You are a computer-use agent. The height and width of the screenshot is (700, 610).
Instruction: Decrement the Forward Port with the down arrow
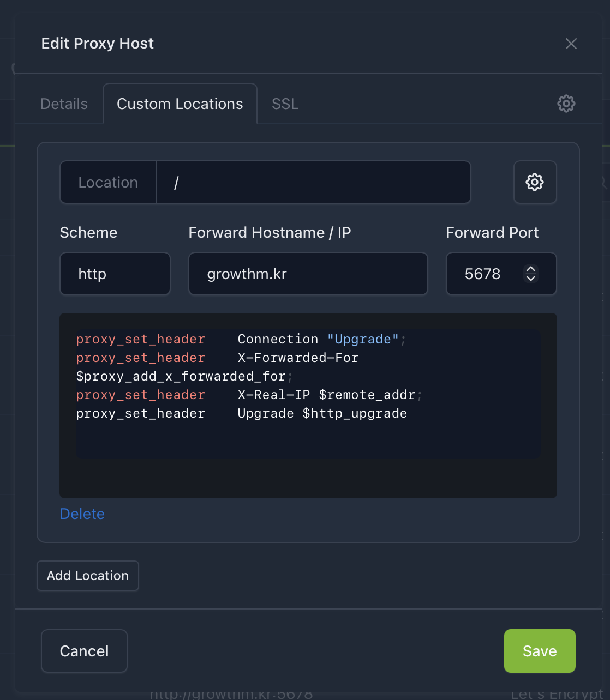tap(530, 279)
